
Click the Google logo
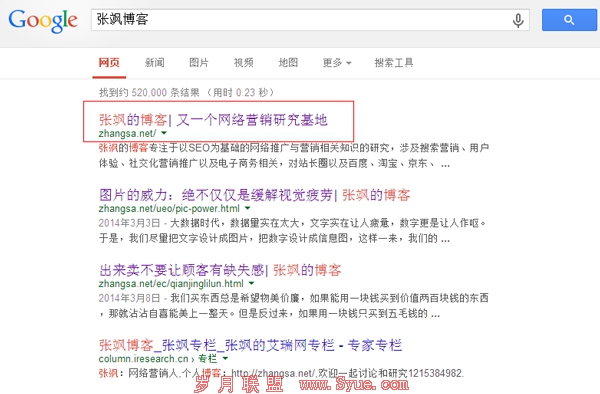pyautogui.click(x=43, y=21)
